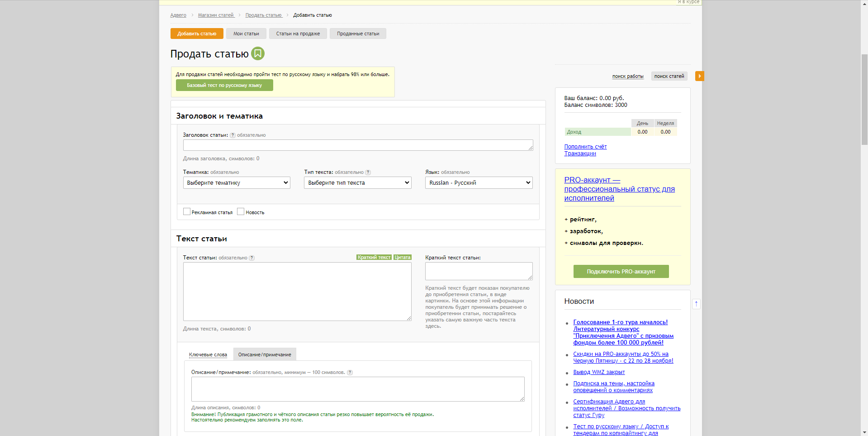Open the Тест по русскому языку news link

pos(621,430)
